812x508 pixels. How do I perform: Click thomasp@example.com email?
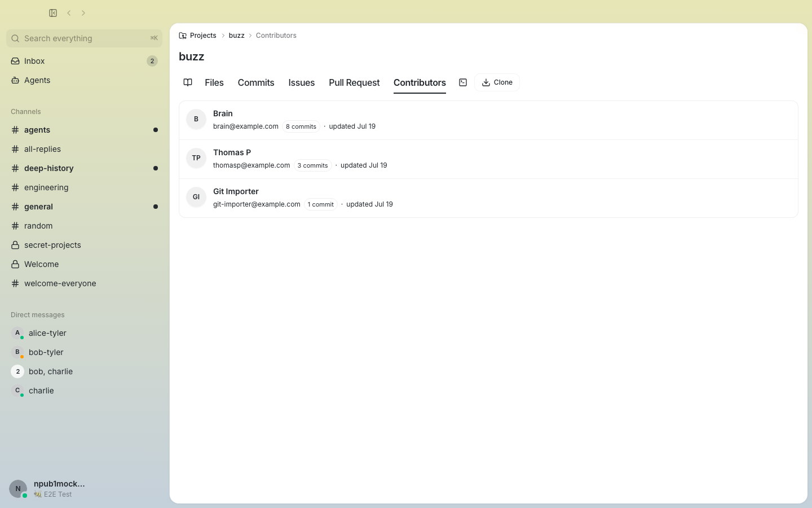click(251, 165)
